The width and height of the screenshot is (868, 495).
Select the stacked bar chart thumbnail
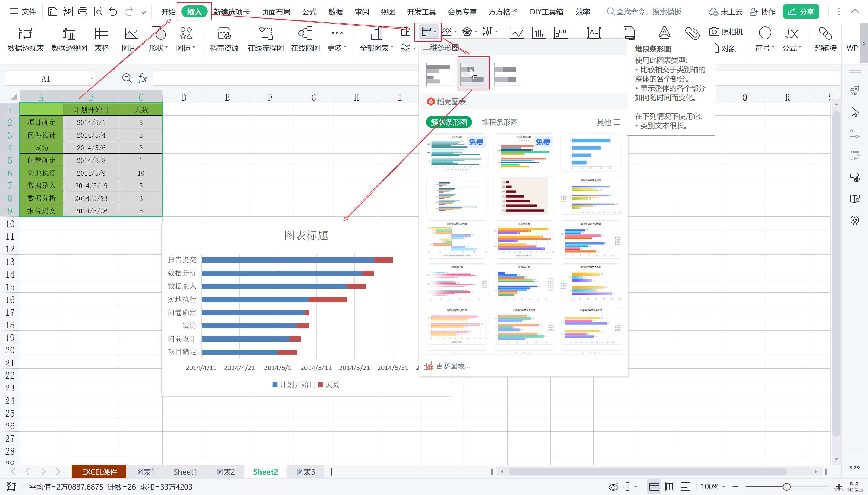pos(473,74)
